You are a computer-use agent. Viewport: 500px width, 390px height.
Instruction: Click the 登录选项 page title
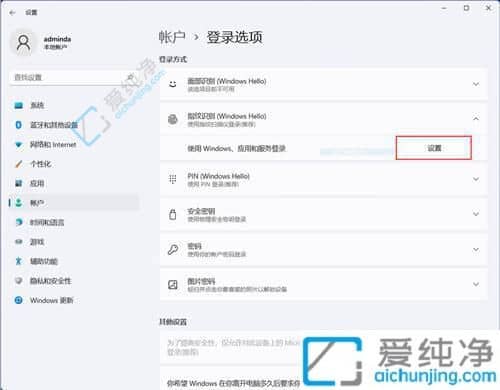pos(234,37)
